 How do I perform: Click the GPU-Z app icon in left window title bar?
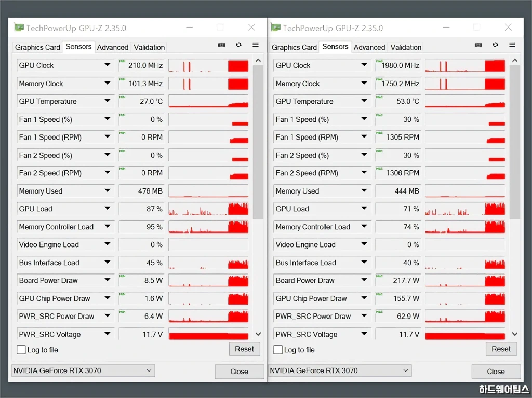click(19, 27)
